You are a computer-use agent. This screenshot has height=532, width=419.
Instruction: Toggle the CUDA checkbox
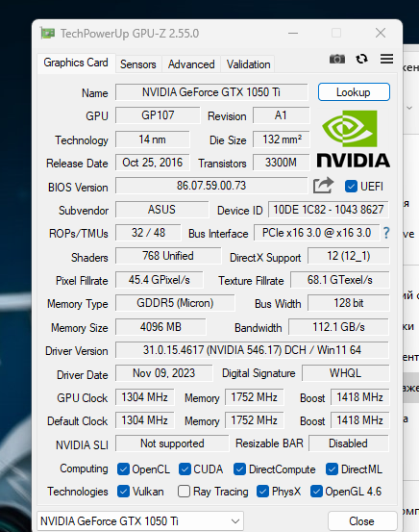coord(185,469)
